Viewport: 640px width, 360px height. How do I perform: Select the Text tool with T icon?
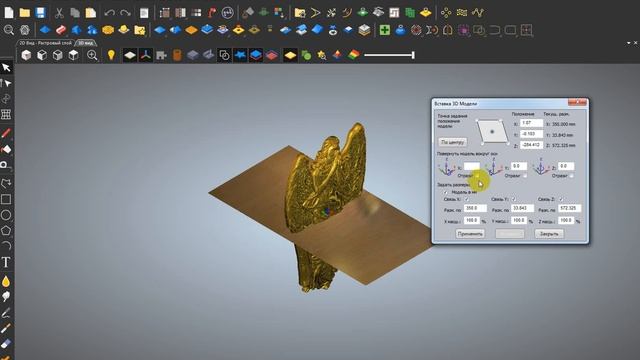click(x=6, y=262)
